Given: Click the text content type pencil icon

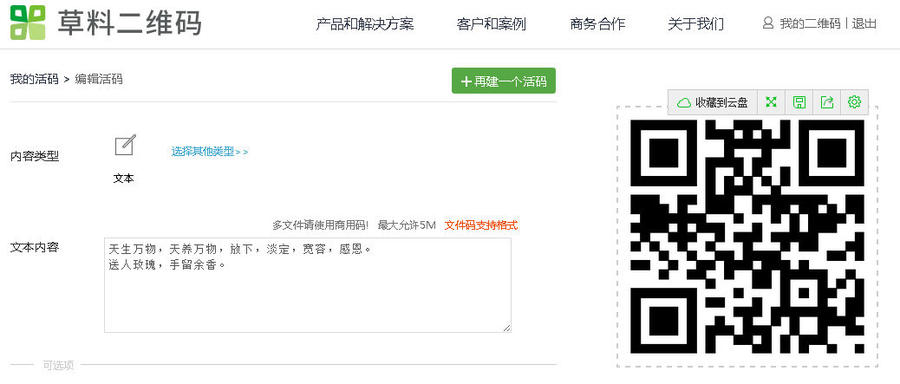Looking at the screenshot, I should click(125, 145).
